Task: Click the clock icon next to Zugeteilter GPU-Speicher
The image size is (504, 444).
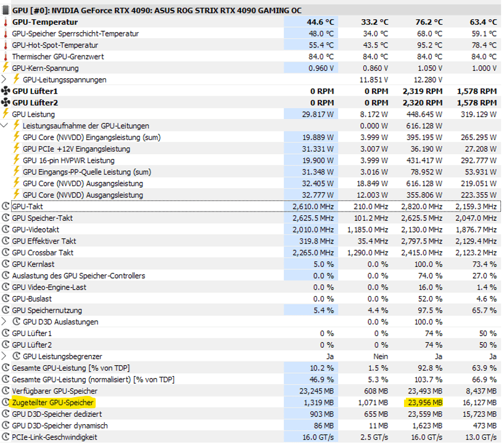Action: [x=6, y=402]
